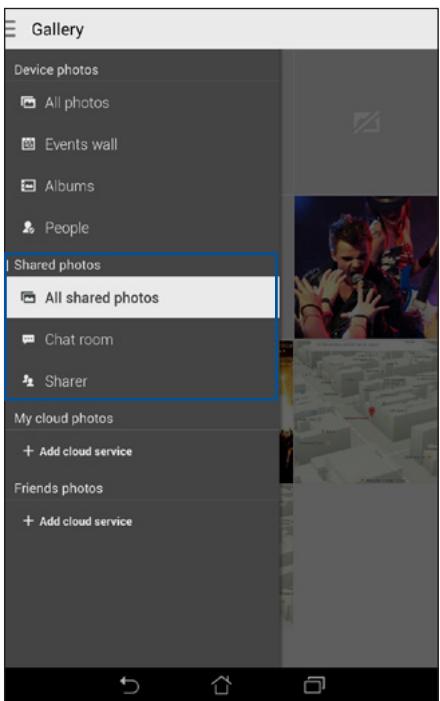Open the Albums section
The image size is (440, 701).
pos(143,186)
